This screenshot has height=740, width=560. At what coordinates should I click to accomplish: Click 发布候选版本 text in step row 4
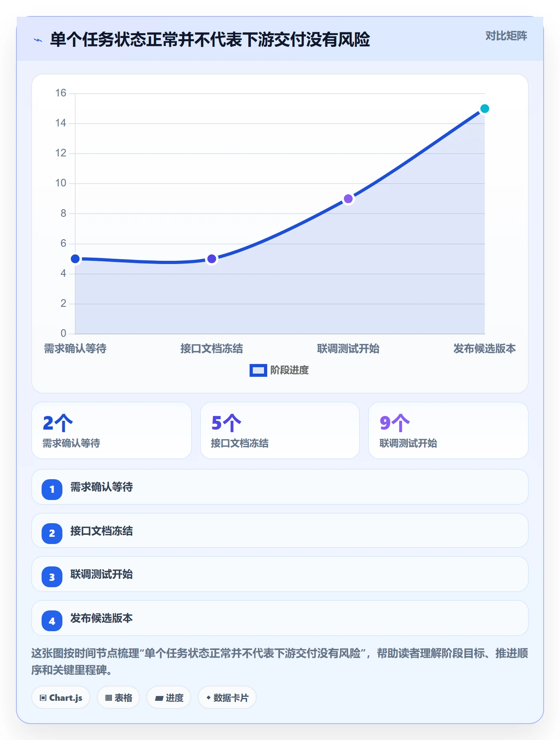coord(102,618)
